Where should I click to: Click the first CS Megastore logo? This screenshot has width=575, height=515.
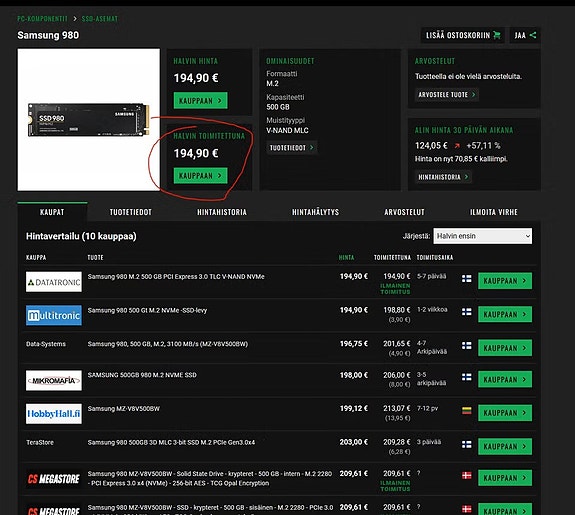tap(54, 479)
